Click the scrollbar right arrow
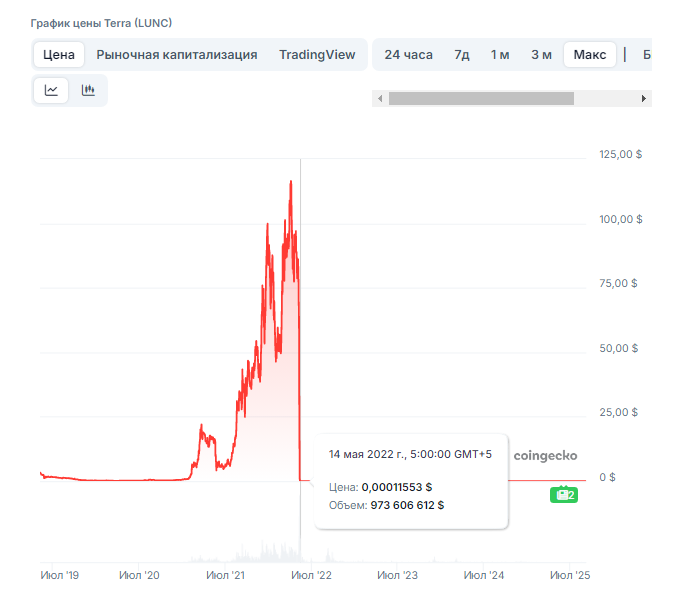The width and height of the screenshot is (673, 595). pos(643,98)
